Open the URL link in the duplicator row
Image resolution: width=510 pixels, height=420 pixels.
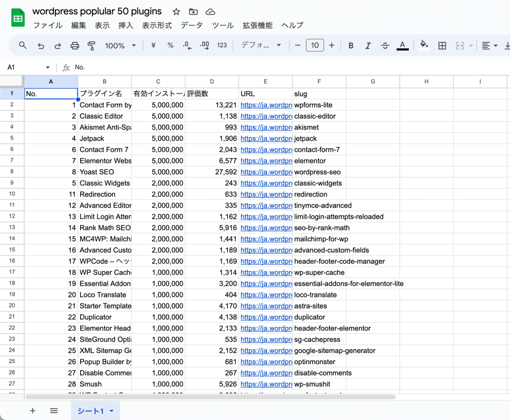[x=266, y=317]
